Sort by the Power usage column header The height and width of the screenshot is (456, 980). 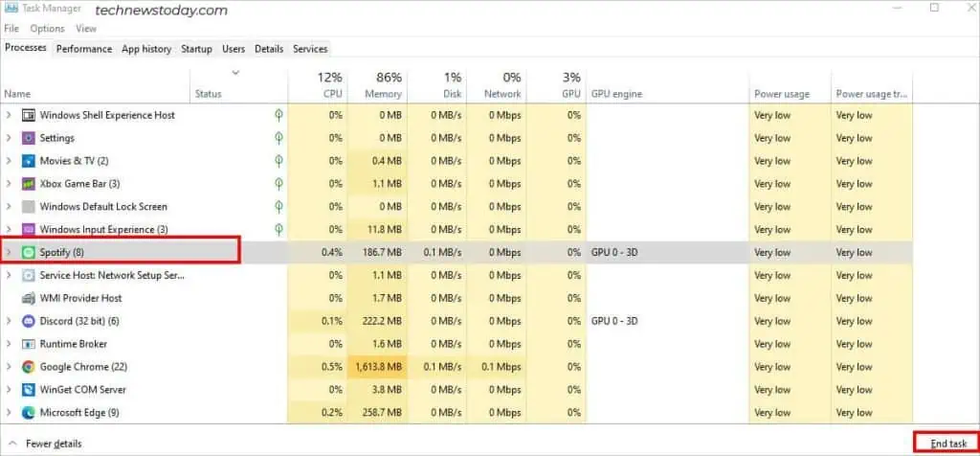point(790,85)
